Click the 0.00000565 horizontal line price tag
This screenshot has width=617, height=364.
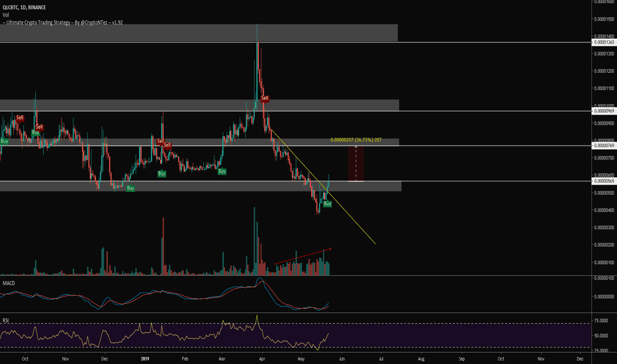(604, 181)
